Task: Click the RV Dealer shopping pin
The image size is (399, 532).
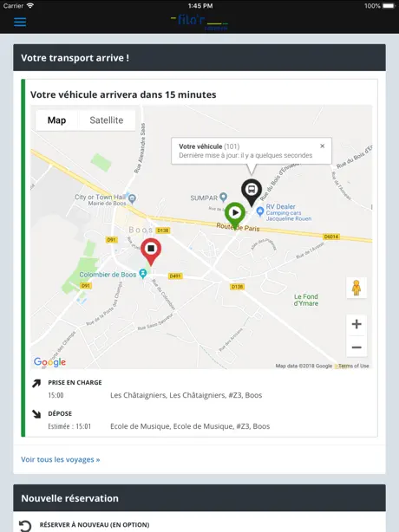Action: coord(259,211)
